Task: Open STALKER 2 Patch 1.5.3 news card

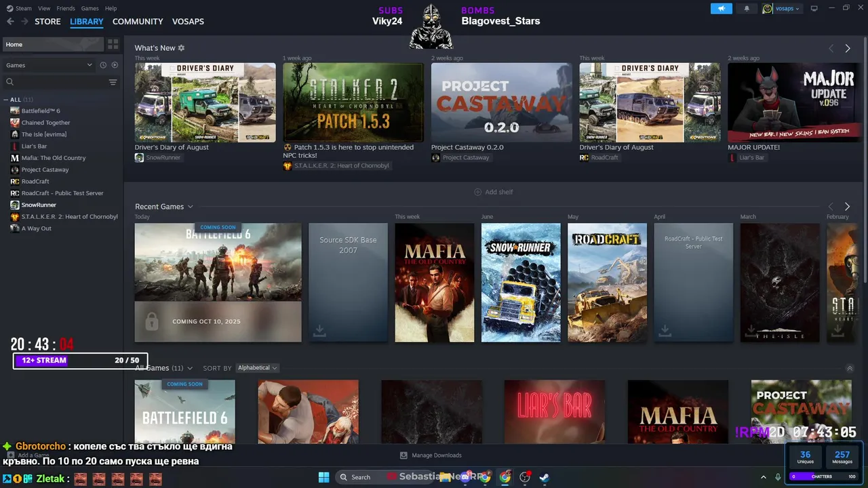Action: tap(353, 102)
